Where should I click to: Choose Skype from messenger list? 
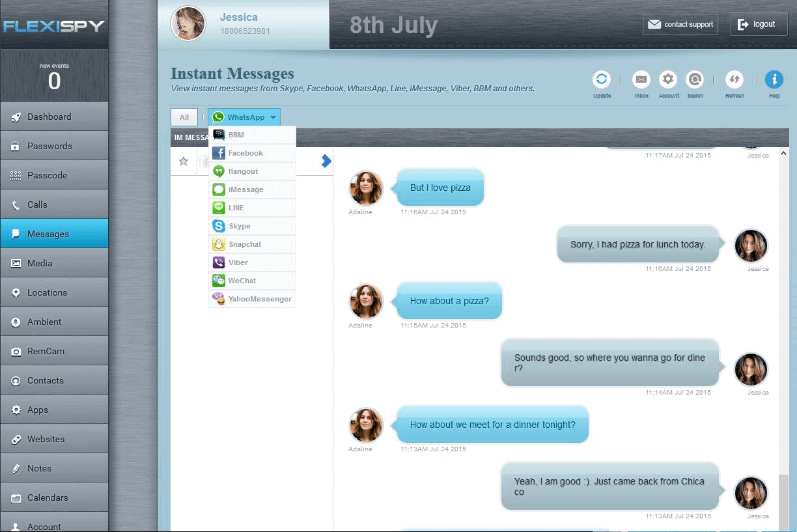pyautogui.click(x=252, y=226)
